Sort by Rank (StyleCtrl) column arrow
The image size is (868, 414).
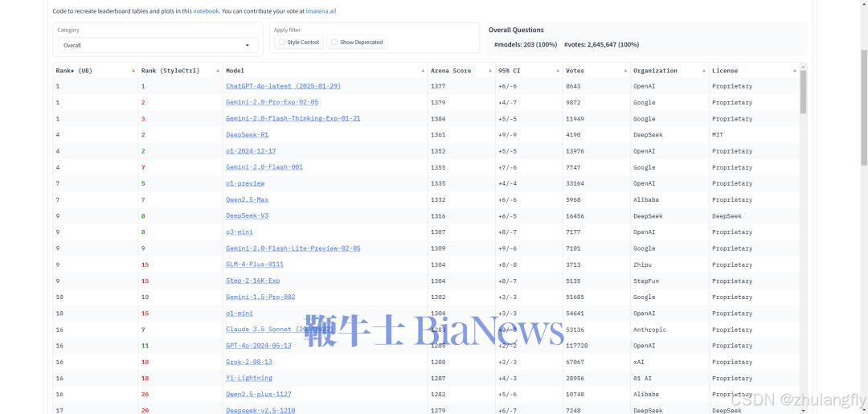pos(218,71)
